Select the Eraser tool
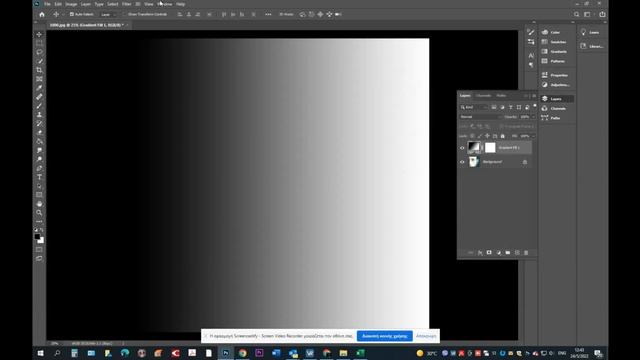The width and height of the screenshot is (640, 360). [x=39, y=133]
